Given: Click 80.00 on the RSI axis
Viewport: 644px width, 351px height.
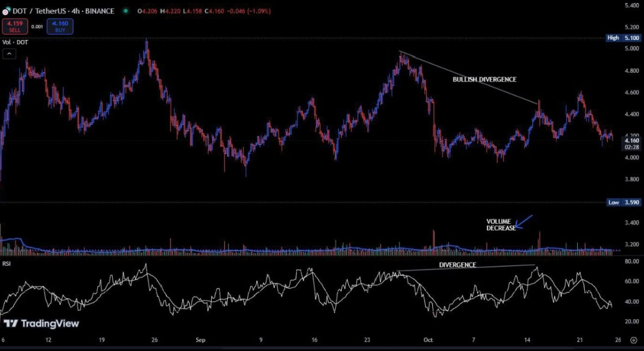Looking at the screenshot, I should pyautogui.click(x=631, y=261).
